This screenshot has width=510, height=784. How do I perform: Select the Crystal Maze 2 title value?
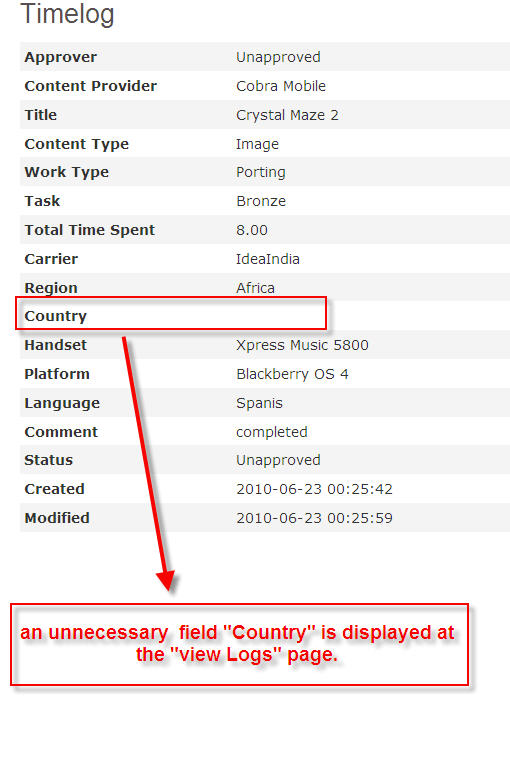[287, 115]
